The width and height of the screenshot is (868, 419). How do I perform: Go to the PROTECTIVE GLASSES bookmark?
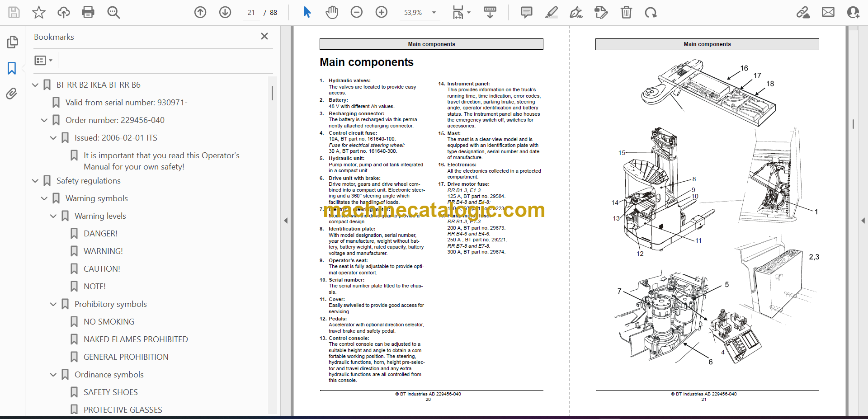click(123, 410)
